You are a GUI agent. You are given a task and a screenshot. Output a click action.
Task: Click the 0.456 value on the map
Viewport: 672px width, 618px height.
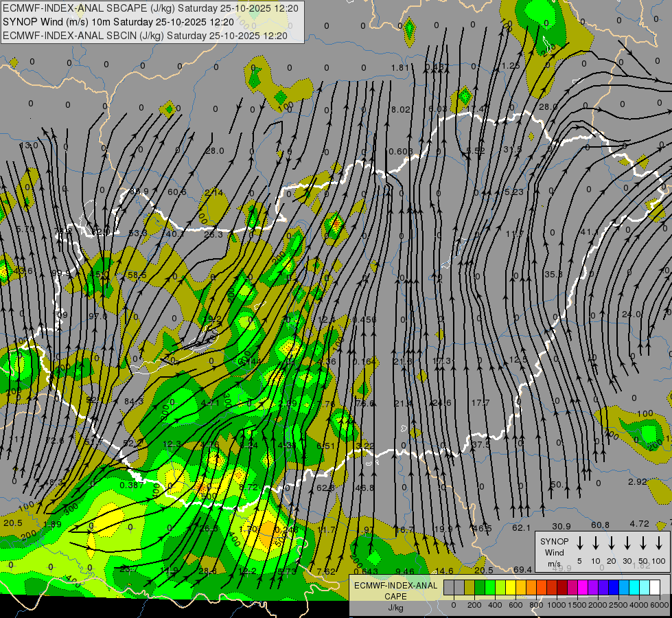(364, 319)
